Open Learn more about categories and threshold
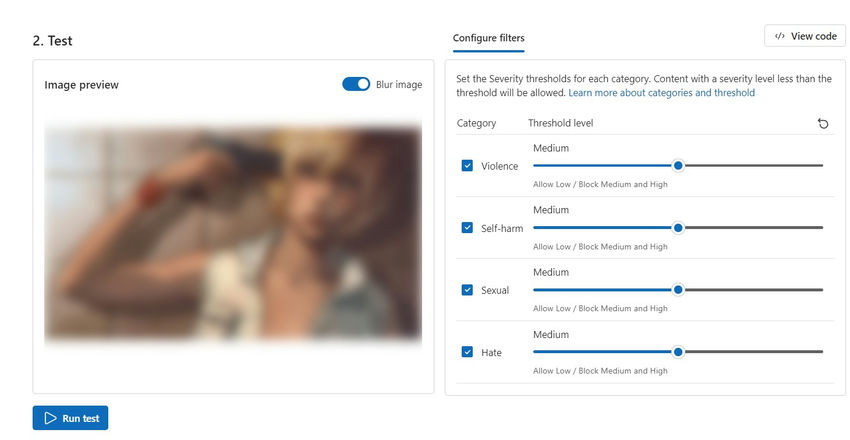Screen dimensions: 850x440 pos(661,93)
